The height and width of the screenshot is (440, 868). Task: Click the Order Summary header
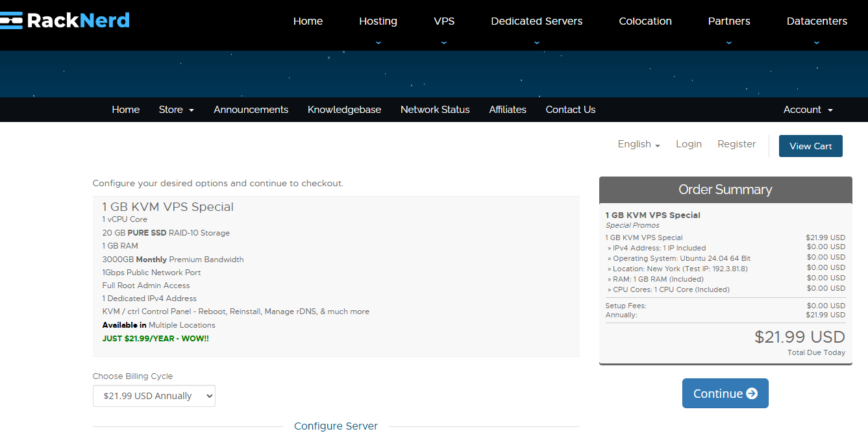tap(725, 189)
